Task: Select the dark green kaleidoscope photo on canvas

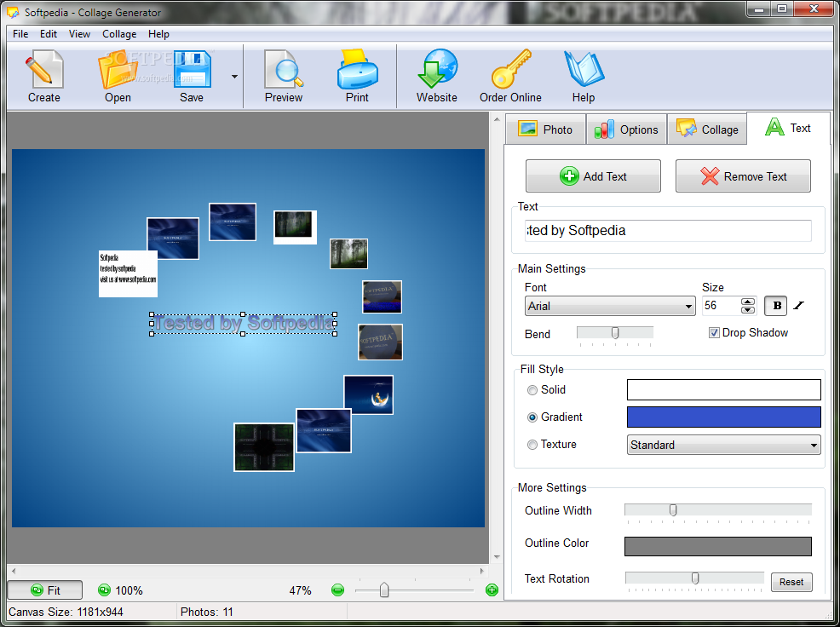Action: (264, 447)
